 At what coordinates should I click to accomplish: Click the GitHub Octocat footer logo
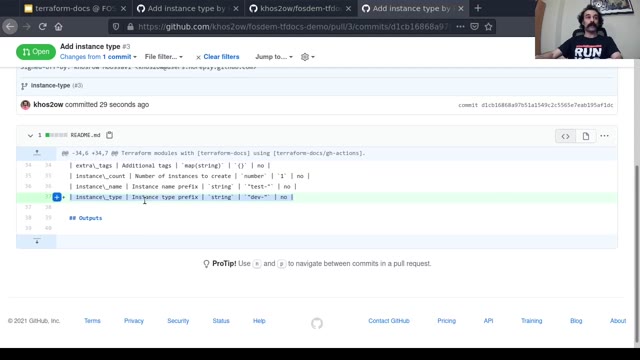tap(317, 323)
